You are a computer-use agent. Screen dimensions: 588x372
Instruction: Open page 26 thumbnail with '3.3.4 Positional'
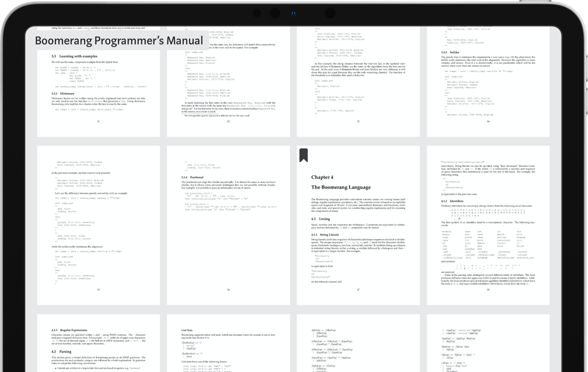[x=229, y=225]
